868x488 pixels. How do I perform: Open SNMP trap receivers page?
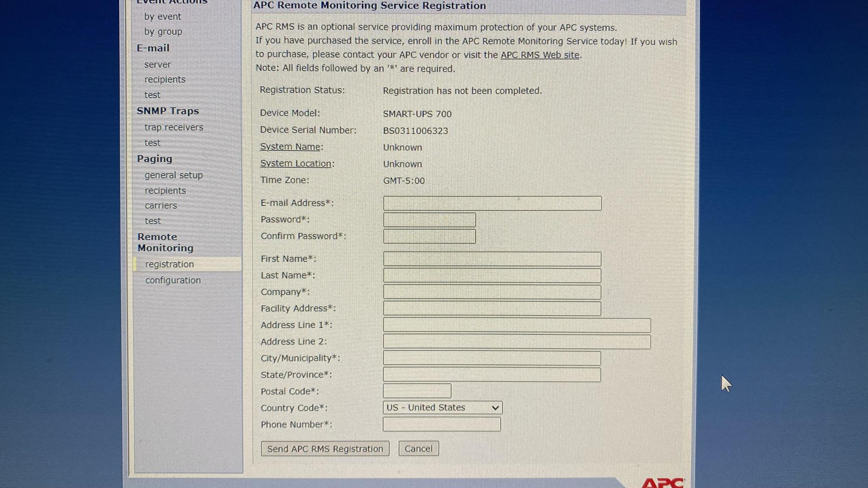point(173,127)
